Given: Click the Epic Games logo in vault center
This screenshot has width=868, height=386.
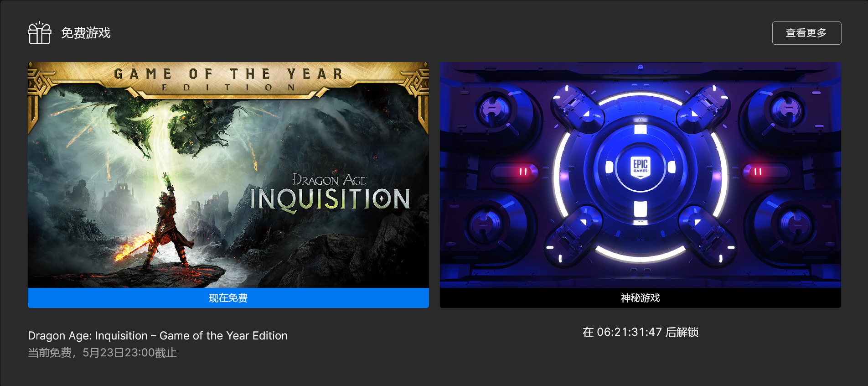Looking at the screenshot, I should pos(641,167).
